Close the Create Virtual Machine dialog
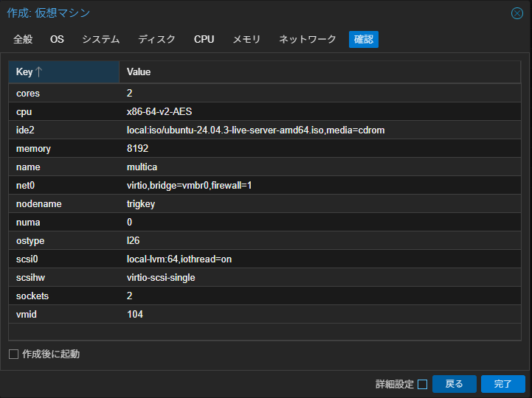Image resolution: width=532 pixels, height=398 pixels. [x=517, y=13]
